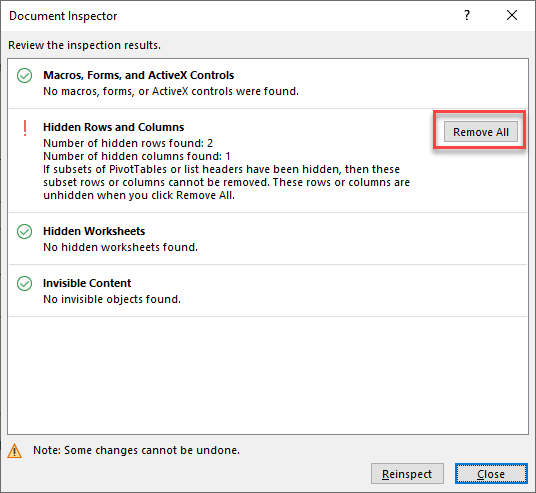The image size is (536, 493).
Task: Click the Reinspect button
Action: [x=407, y=474]
